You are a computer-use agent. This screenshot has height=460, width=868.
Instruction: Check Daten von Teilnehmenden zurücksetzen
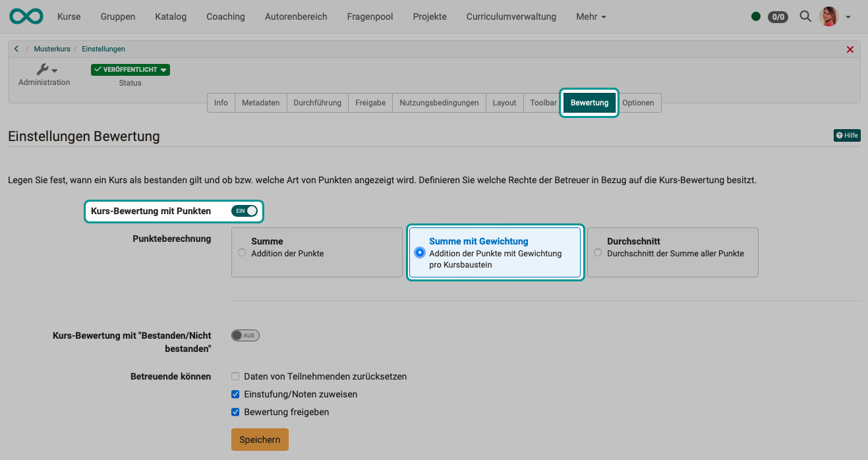(x=235, y=376)
